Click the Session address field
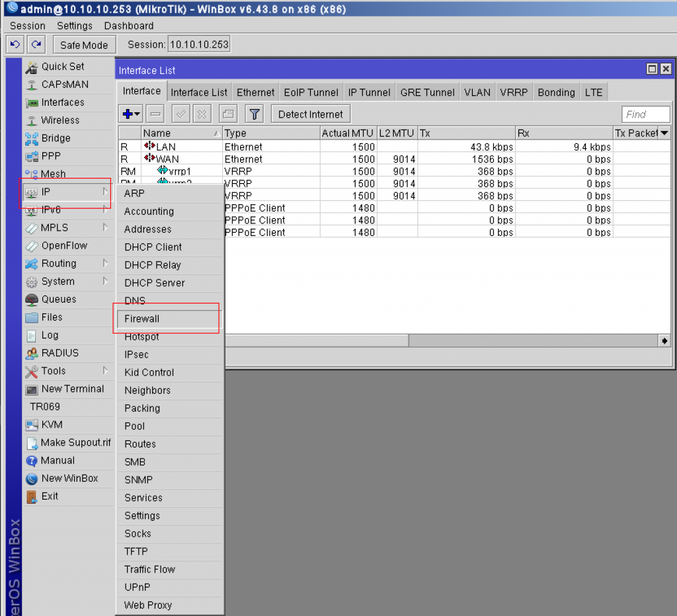This screenshot has height=616, width=677. click(199, 44)
